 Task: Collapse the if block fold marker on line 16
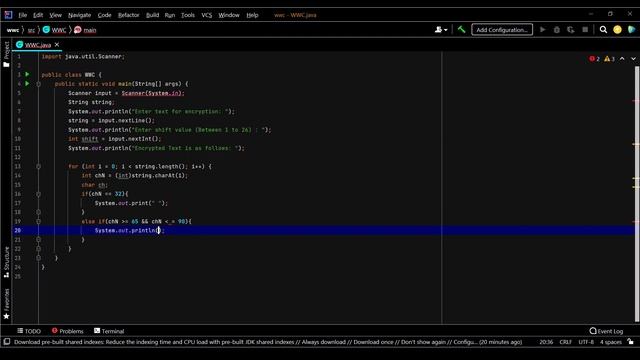tap(38, 194)
